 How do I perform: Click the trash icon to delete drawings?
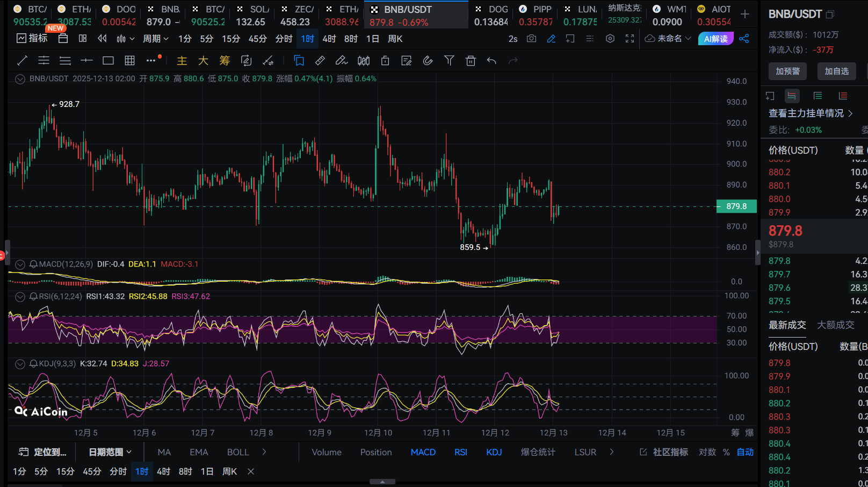click(x=471, y=61)
